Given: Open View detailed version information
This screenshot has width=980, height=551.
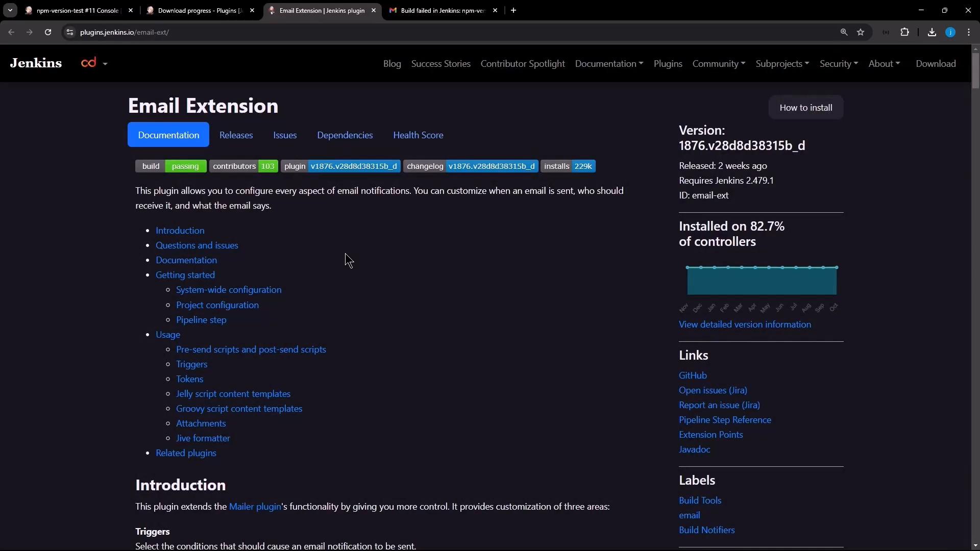Looking at the screenshot, I should (745, 324).
